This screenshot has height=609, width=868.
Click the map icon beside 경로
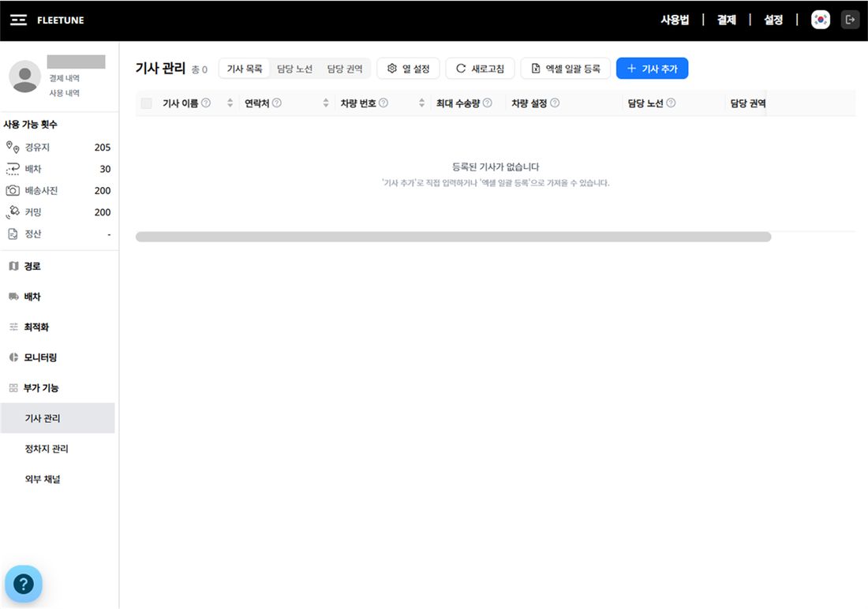(x=14, y=267)
